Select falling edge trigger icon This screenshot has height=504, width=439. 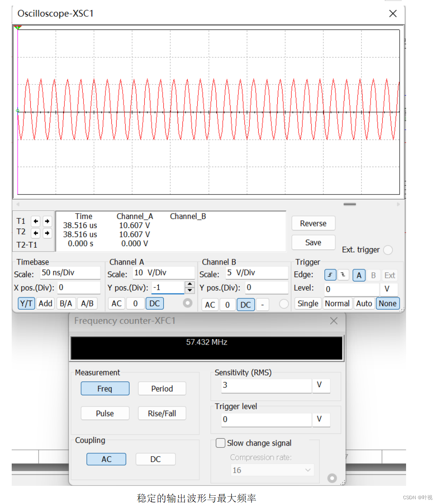pos(343,275)
